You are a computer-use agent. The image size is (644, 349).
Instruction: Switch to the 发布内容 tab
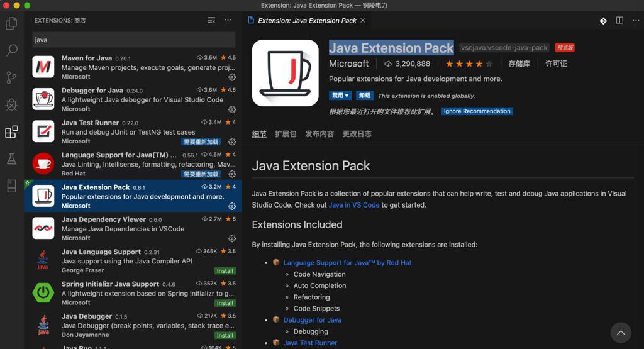[x=319, y=134]
